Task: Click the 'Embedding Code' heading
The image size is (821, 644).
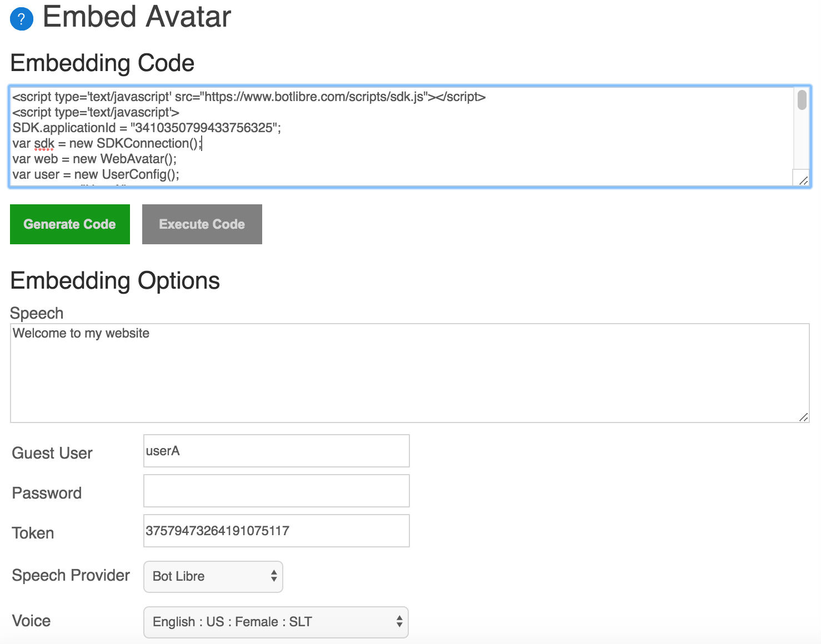Action: 102,63
